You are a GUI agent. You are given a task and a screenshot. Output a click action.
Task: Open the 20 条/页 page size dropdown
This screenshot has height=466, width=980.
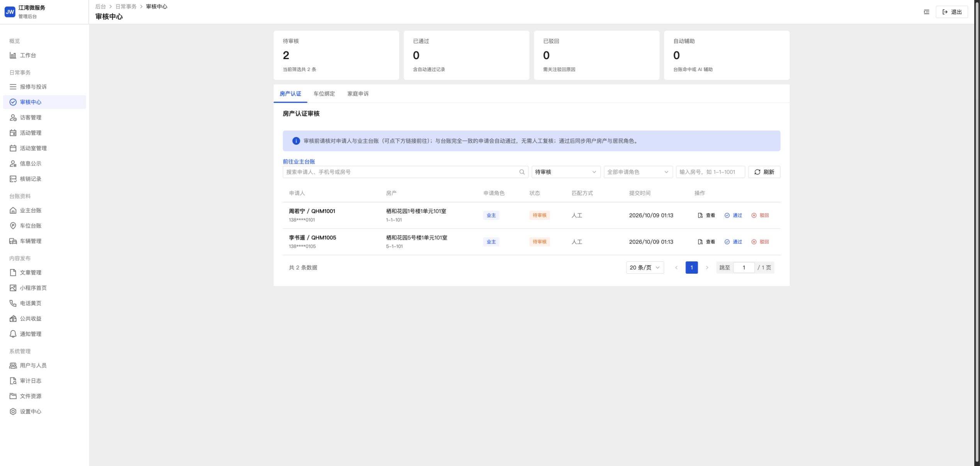coord(645,268)
